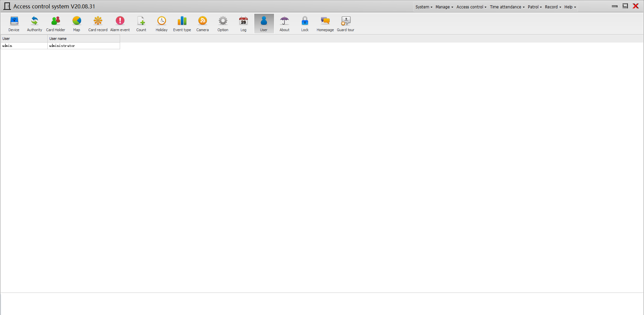Expand the Manage dropdown menu
This screenshot has height=315, width=644.
444,7
